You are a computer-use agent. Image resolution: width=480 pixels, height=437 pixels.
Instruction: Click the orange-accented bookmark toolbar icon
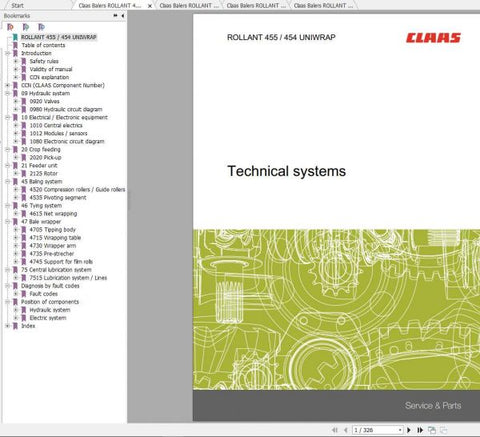10,27
